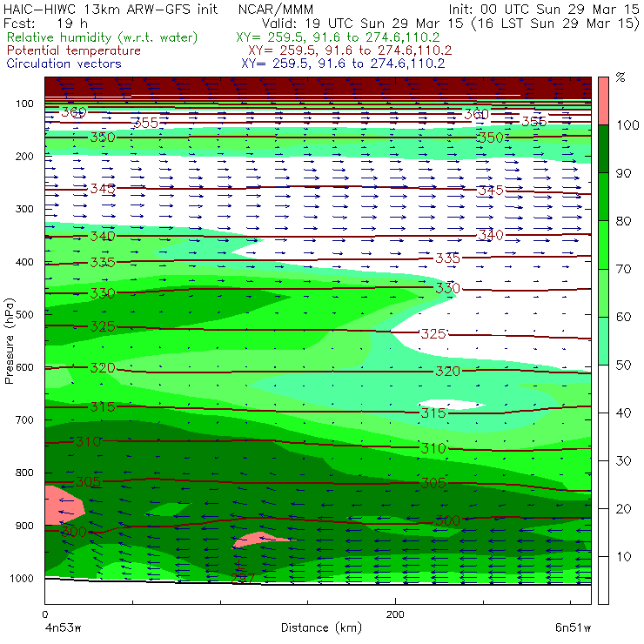This screenshot has width=644, height=644.
Task: Click the colorbar '90' label
Action: click(623, 173)
